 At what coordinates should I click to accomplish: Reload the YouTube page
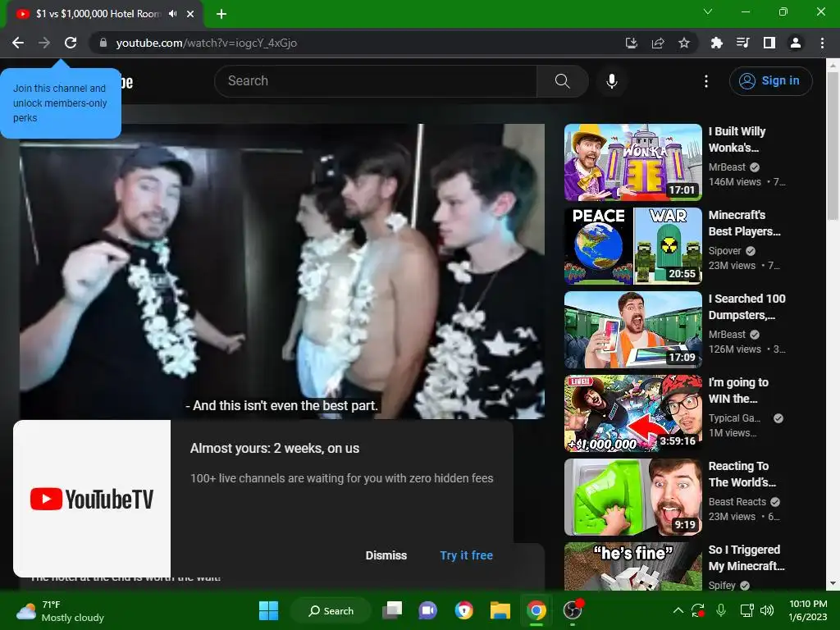click(x=71, y=43)
